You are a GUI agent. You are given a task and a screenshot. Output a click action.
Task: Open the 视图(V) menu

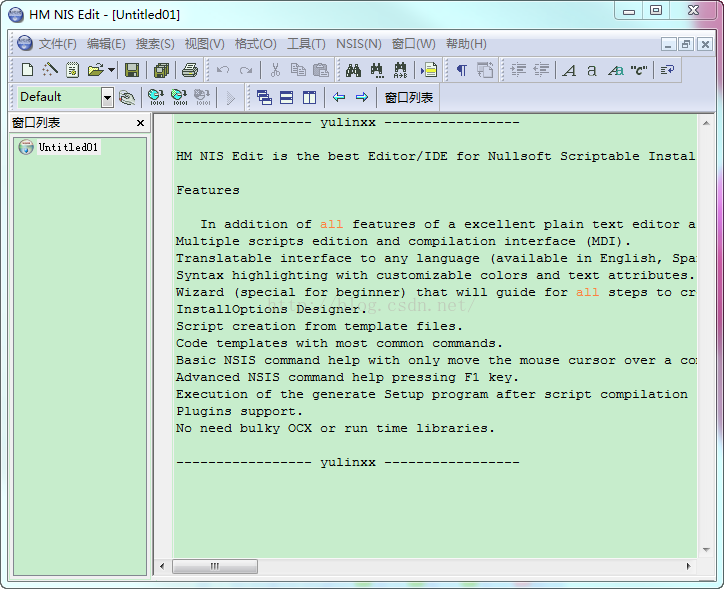coord(205,44)
